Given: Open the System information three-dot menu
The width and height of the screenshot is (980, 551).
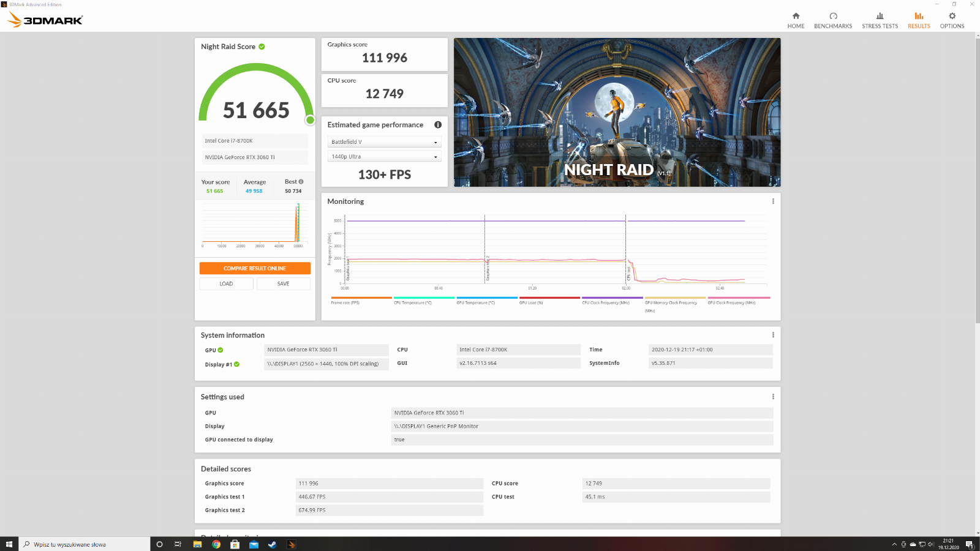Looking at the screenshot, I should click(x=773, y=335).
